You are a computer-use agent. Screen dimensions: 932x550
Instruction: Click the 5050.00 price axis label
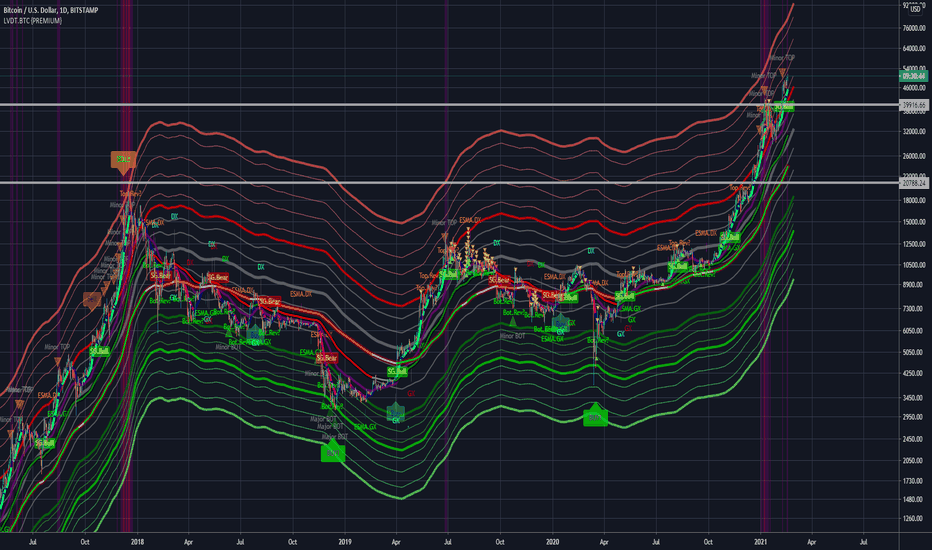(x=914, y=353)
